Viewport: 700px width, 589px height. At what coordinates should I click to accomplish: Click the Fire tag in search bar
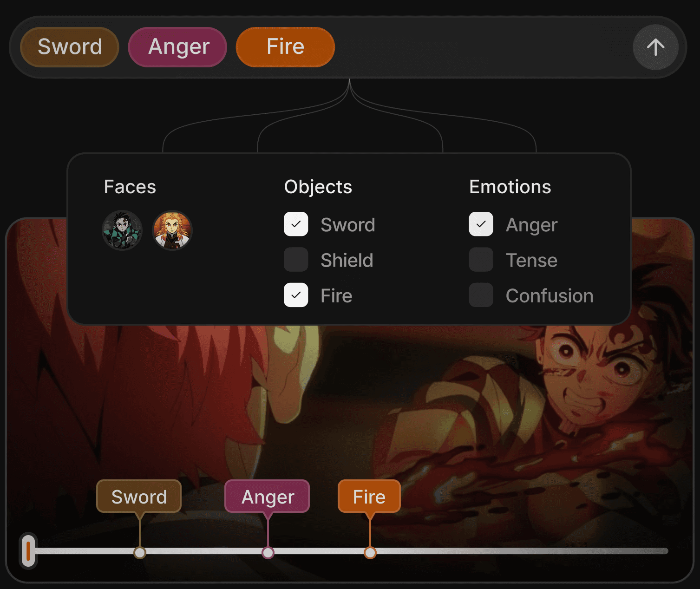tap(285, 47)
